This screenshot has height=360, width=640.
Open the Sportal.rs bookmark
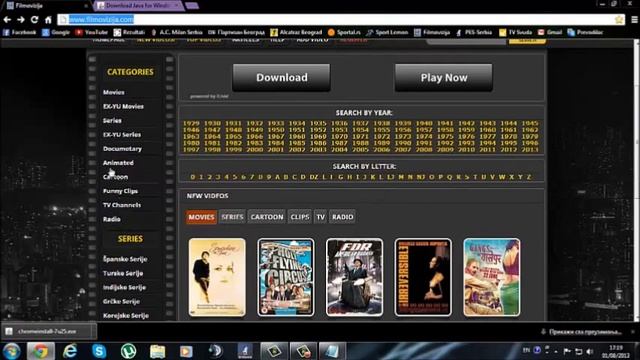click(x=344, y=32)
